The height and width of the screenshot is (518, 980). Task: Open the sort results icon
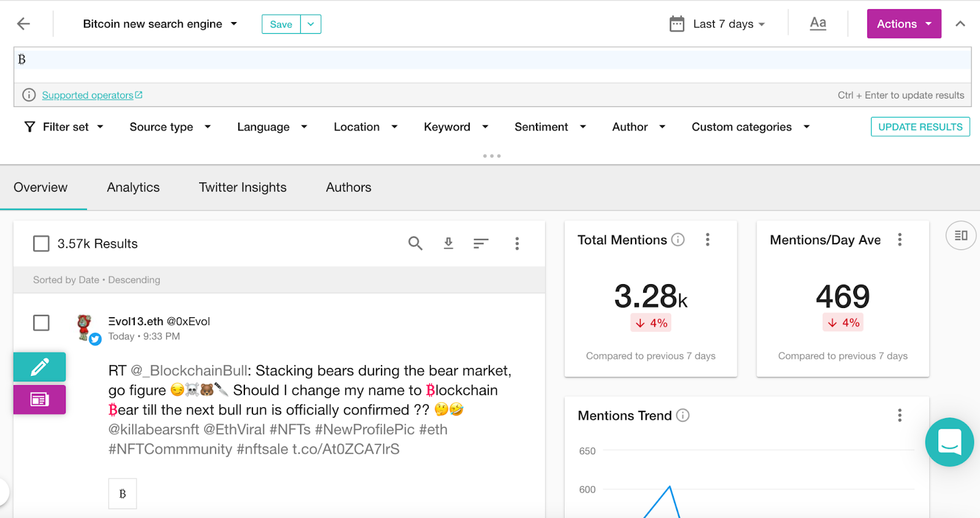pos(481,244)
